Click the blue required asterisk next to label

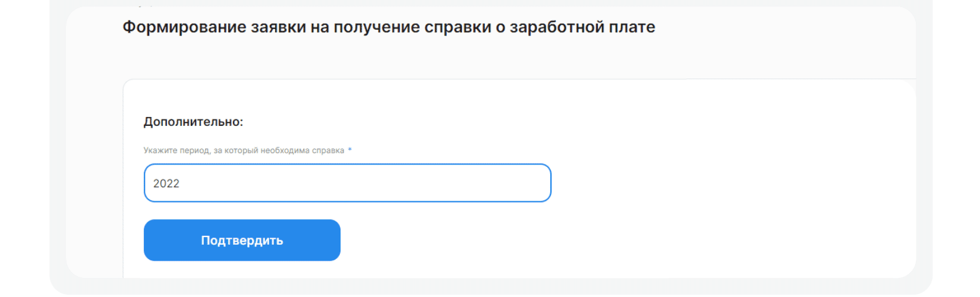(x=349, y=150)
